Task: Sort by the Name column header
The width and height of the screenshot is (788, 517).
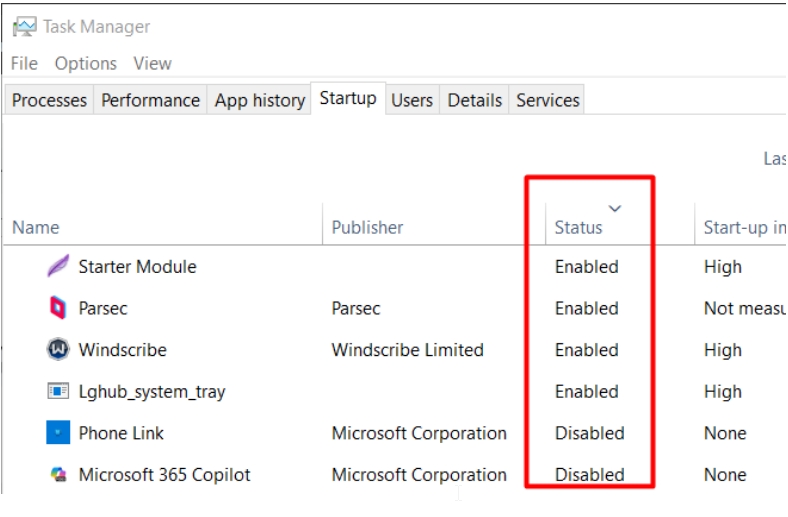Action: [x=36, y=227]
